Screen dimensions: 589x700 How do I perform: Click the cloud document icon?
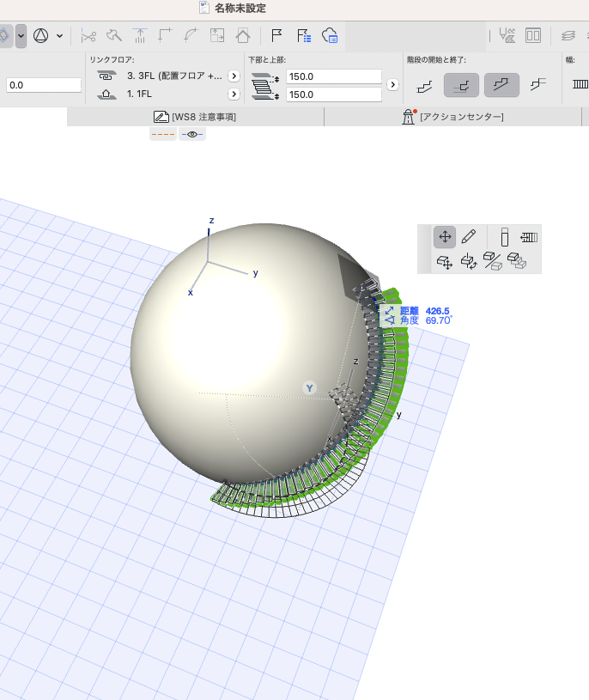point(330,35)
